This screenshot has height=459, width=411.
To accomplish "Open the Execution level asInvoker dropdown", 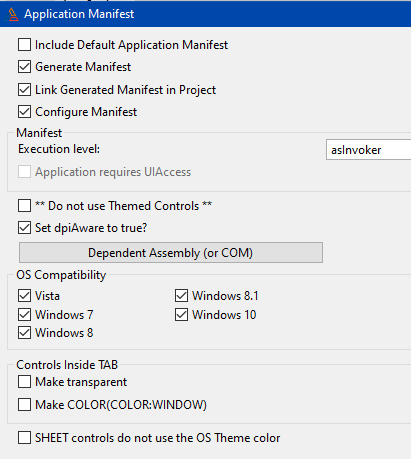I will coord(368,150).
